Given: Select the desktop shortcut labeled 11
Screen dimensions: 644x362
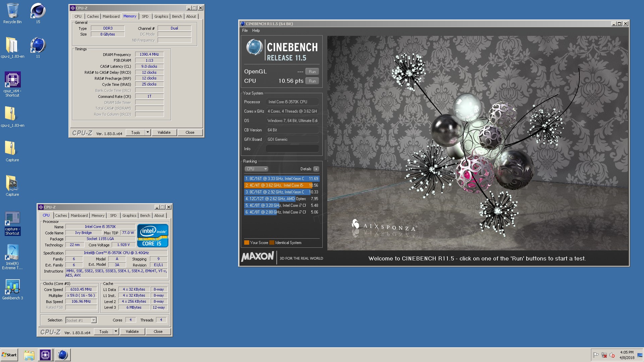Looking at the screenshot, I should click(38, 48).
